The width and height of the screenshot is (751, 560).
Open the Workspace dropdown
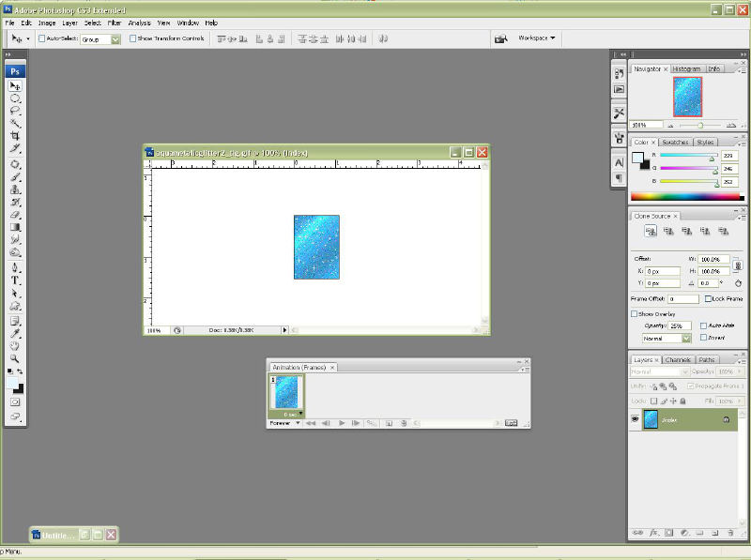(537, 38)
